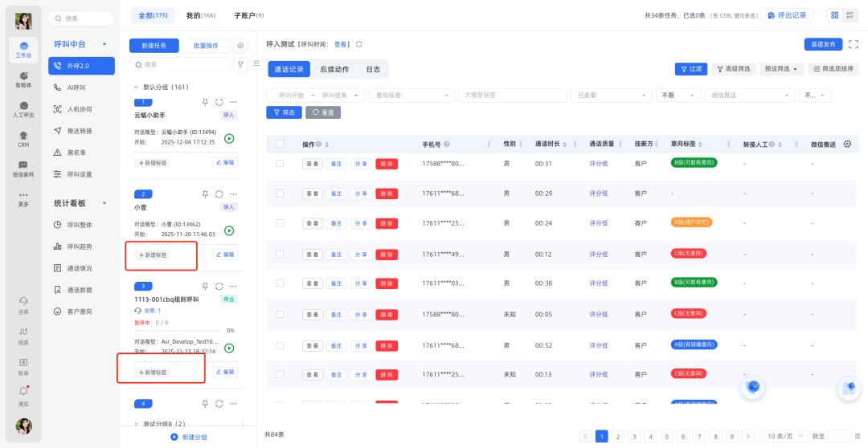868x448 pixels.
Task: Click the 新建任务 button
Action: [x=154, y=46]
